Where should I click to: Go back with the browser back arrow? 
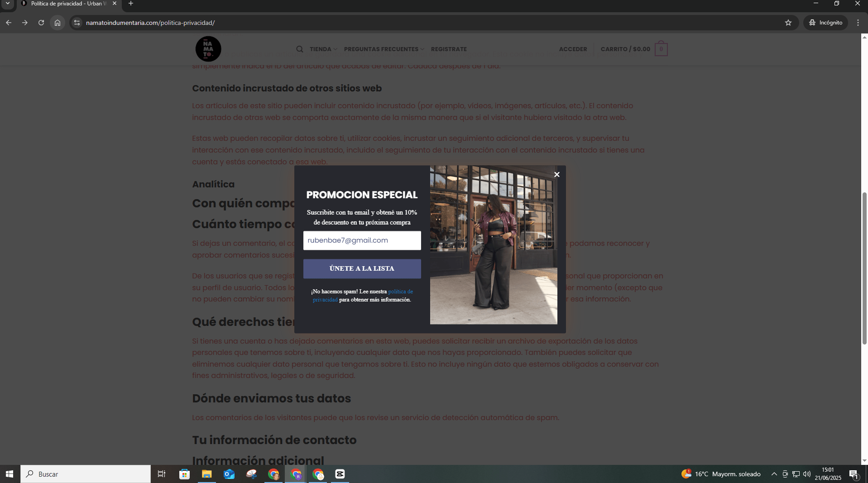tap(9, 23)
